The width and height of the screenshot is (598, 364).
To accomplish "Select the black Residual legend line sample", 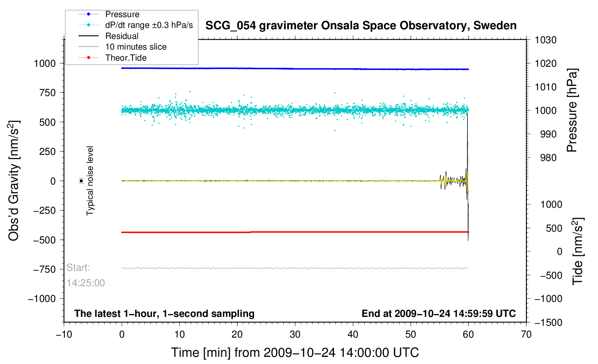I will 88,36.
